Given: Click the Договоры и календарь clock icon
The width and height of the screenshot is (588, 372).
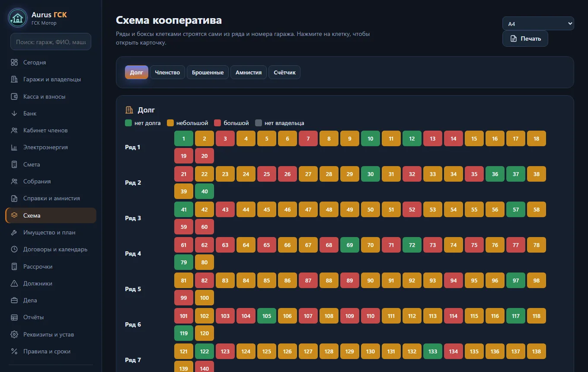Looking at the screenshot, I should pyautogui.click(x=14, y=249).
